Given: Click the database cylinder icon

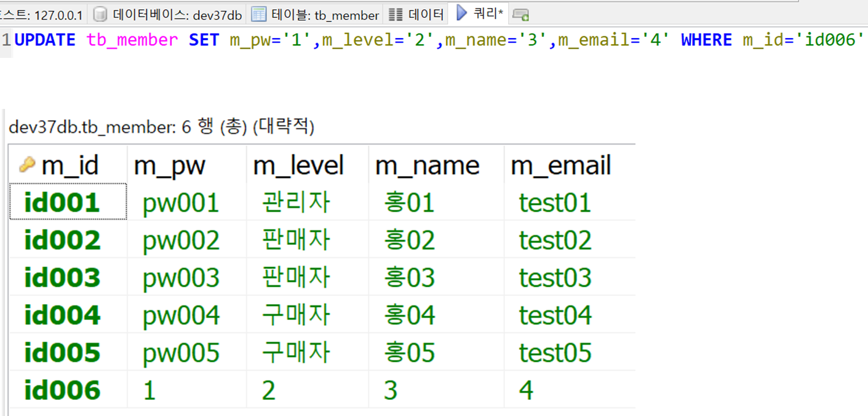Looking at the screenshot, I should click(100, 15).
